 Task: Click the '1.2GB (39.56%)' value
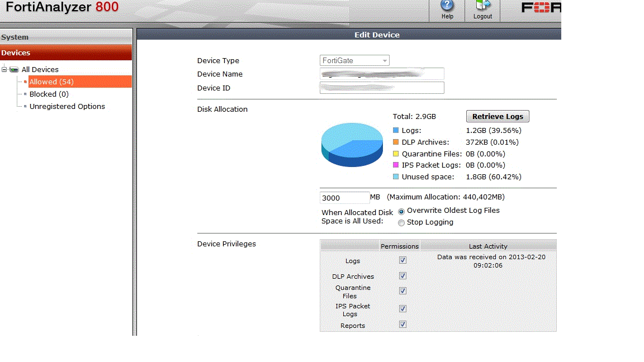tap(493, 131)
